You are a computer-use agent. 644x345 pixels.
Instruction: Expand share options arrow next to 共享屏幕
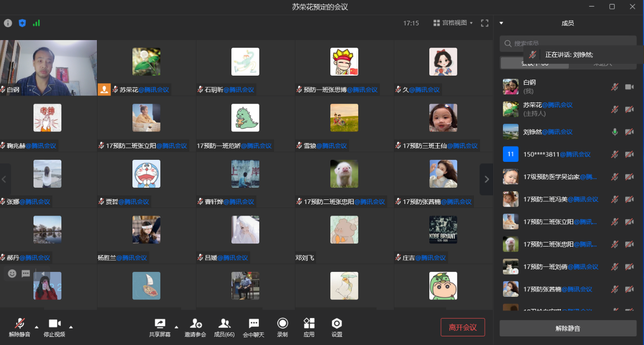click(x=176, y=326)
